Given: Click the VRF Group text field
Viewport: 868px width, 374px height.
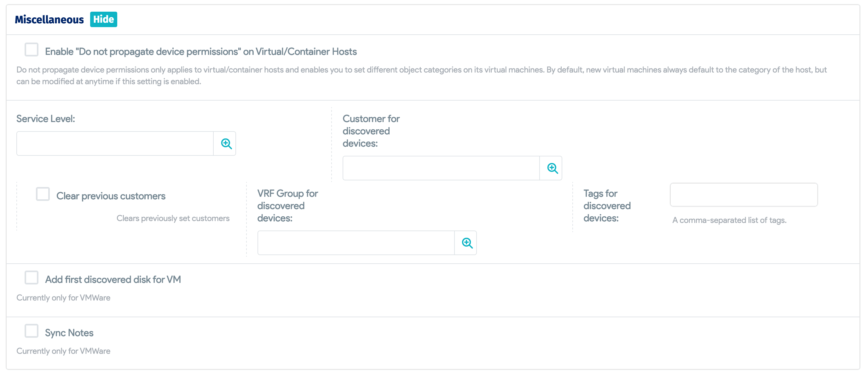Looking at the screenshot, I should click(356, 243).
